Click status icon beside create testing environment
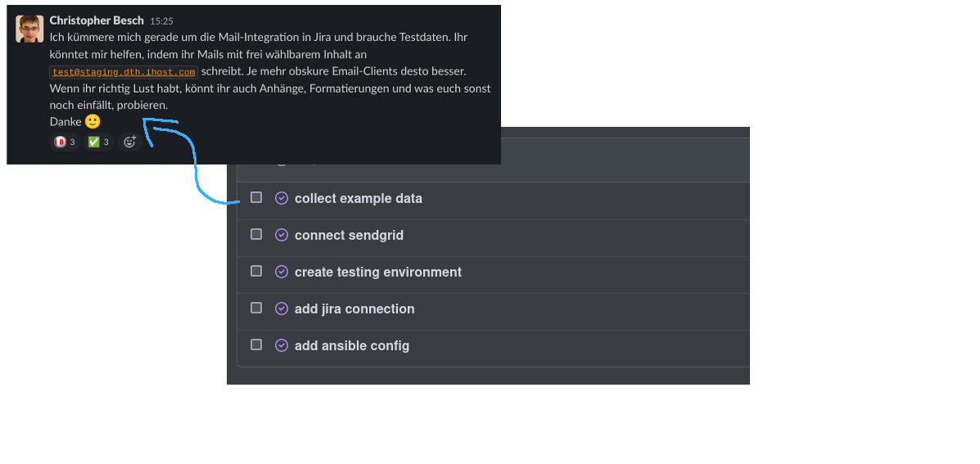 [x=282, y=272]
